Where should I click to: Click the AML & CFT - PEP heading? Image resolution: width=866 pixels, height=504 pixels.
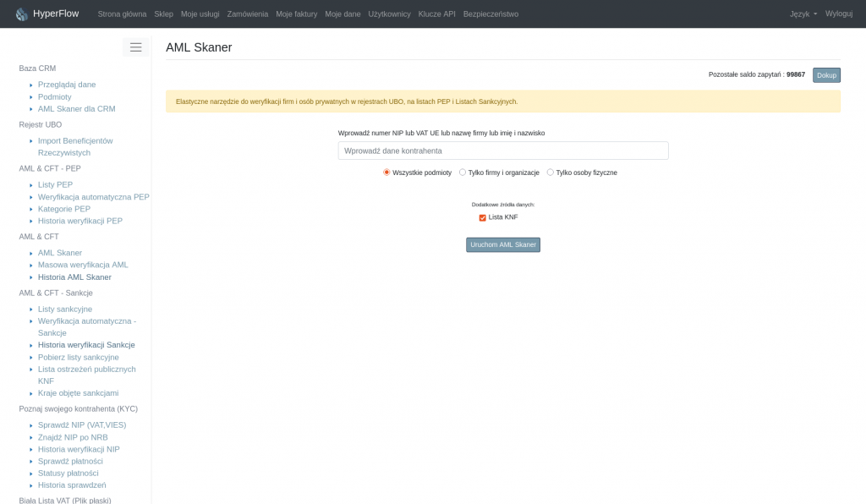50,168
